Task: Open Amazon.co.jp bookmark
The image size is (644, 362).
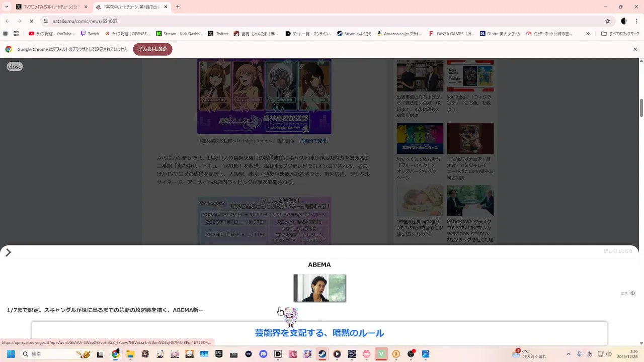Action: (x=399, y=34)
